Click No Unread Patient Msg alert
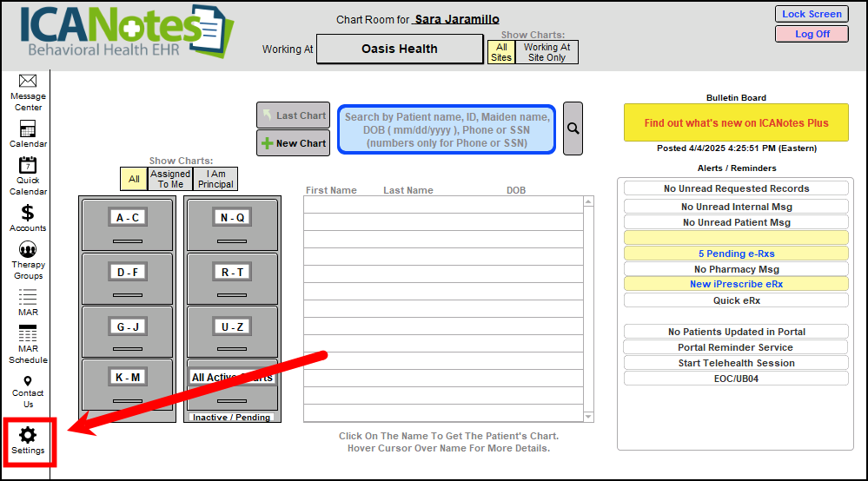 [x=736, y=222]
